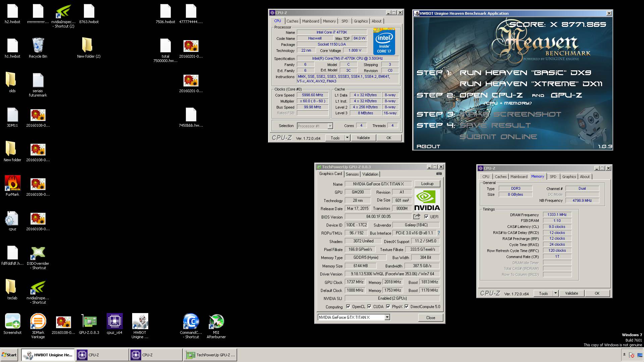
Task: Toggle the DirectCompute 5.0 checkbox
Action: pyautogui.click(x=407, y=306)
